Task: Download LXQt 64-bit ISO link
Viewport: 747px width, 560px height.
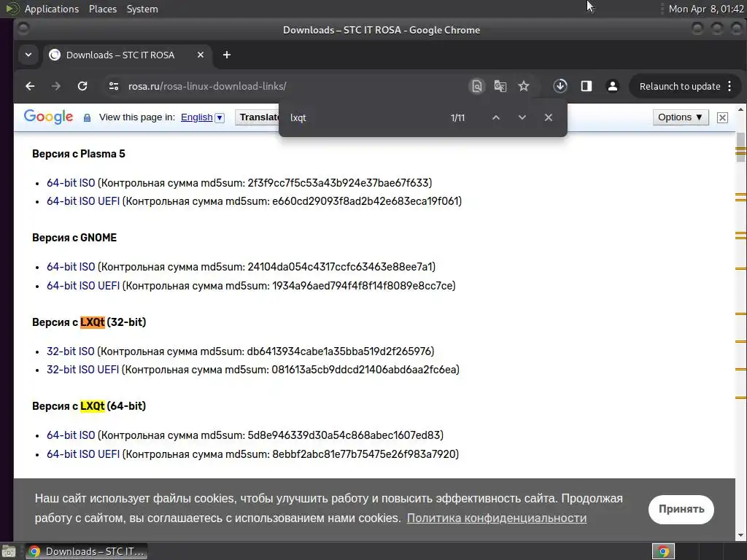Action: 71,435
